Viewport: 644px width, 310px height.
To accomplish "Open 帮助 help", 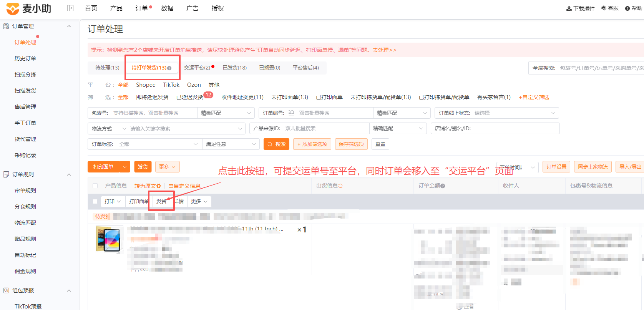I will (634, 8).
